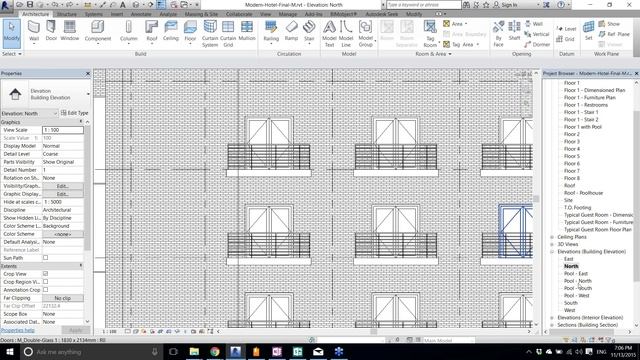Select the Modify tool

click(11, 32)
